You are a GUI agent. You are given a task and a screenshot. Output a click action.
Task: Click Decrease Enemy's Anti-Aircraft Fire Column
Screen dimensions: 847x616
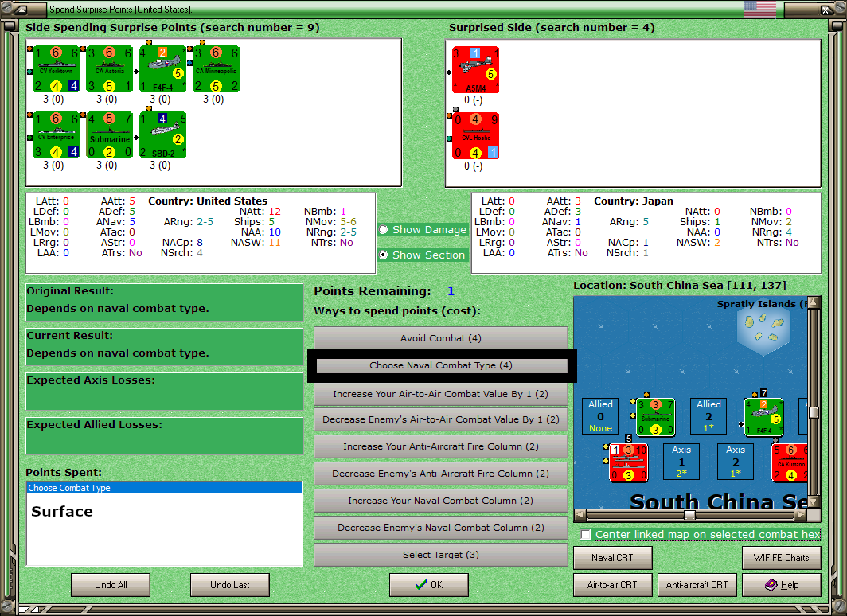tap(441, 474)
